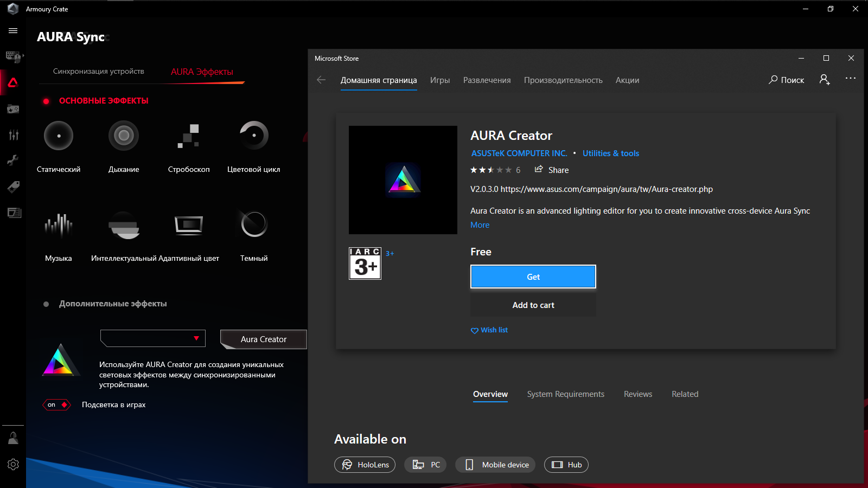This screenshot has height=488, width=868.
Task: Expand the More description link
Action: click(x=480, y=225)
